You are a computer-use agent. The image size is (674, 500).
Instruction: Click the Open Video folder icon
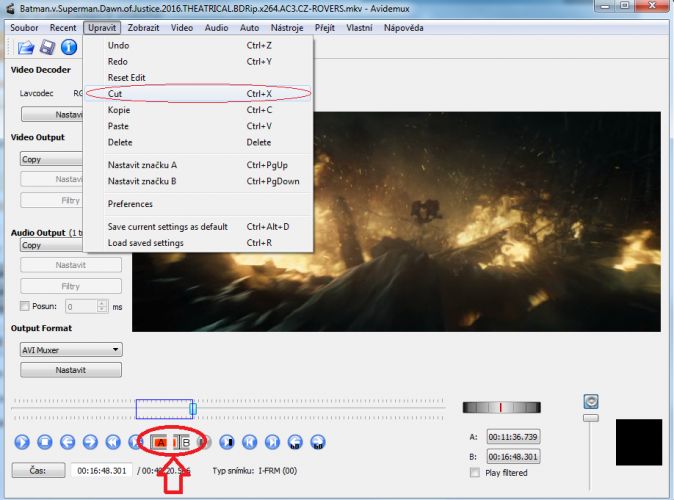coord(26,47)
